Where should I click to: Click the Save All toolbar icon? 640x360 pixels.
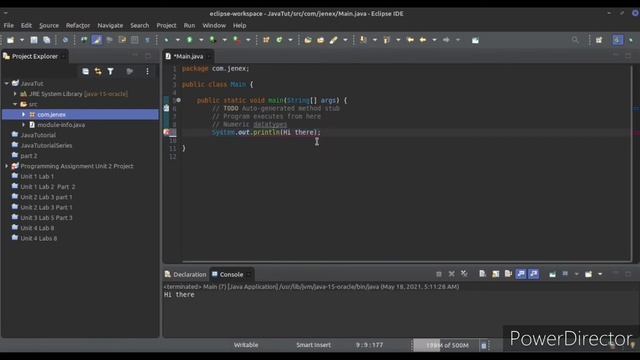[x=47, y=40]
